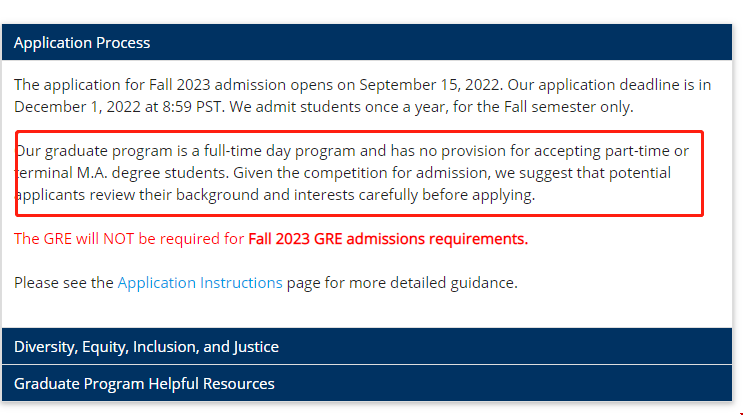Click bold red Fall 2023 GRE admissions requirements text

coord(388,240)
